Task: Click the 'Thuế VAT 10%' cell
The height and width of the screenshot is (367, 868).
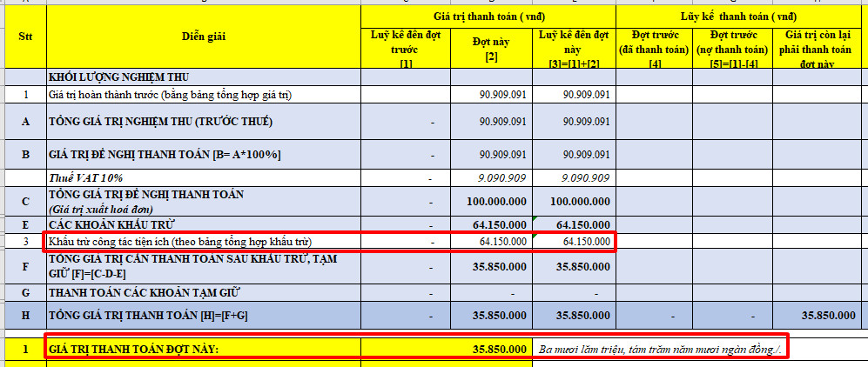Action: click(x=204, y=178)
